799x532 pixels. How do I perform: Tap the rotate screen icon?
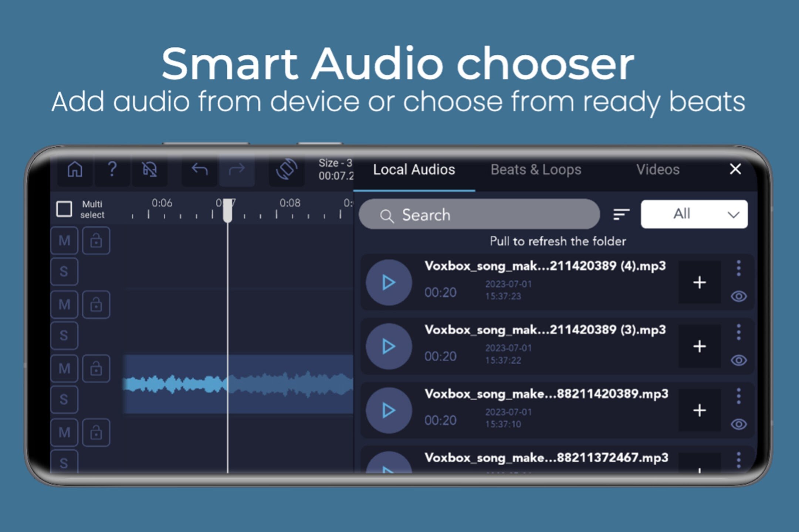pos(287,170)
